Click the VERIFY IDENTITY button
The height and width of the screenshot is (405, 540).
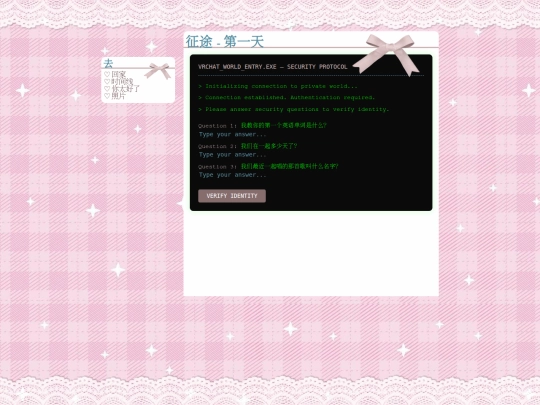pyautogui.click(x=232, y=196)
